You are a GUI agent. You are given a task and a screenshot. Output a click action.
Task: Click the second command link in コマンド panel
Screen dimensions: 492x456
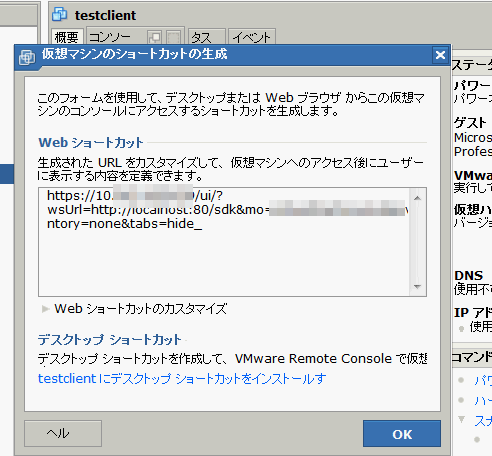(x=483, y=400)
